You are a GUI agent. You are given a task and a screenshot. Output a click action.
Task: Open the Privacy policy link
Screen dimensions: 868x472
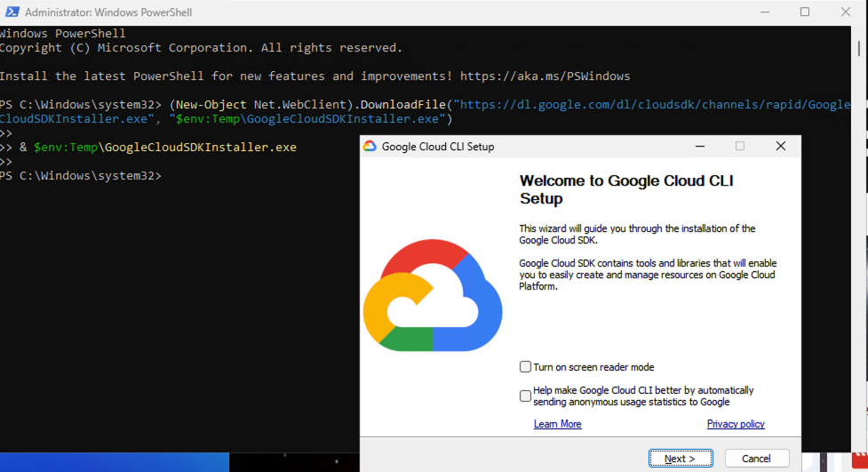click(736, 424)
